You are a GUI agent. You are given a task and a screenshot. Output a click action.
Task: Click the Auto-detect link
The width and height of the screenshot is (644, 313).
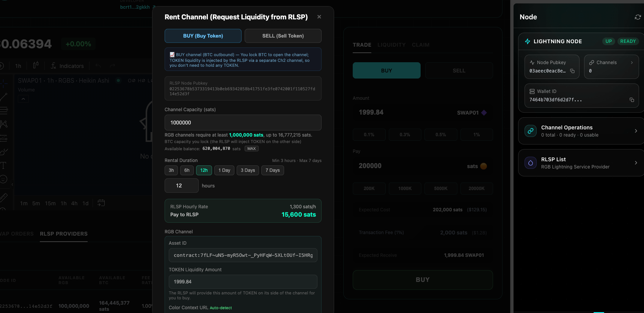[x=221, y=308]
